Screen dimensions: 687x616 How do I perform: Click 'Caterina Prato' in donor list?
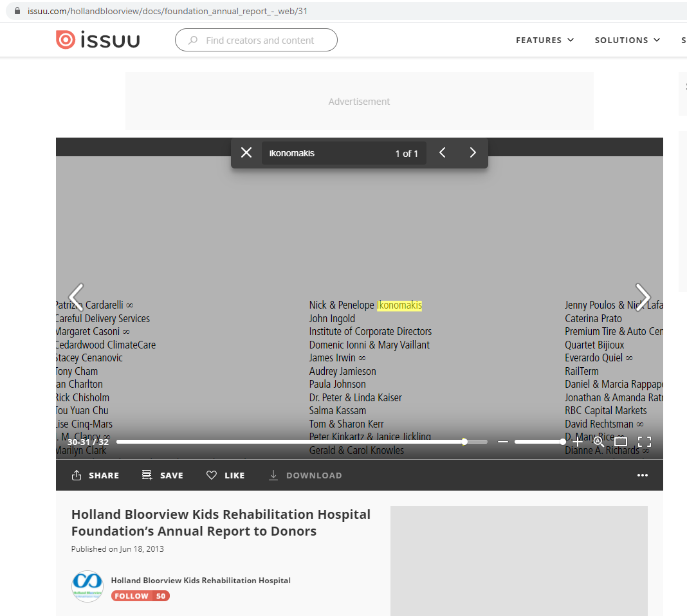point(593,318)
